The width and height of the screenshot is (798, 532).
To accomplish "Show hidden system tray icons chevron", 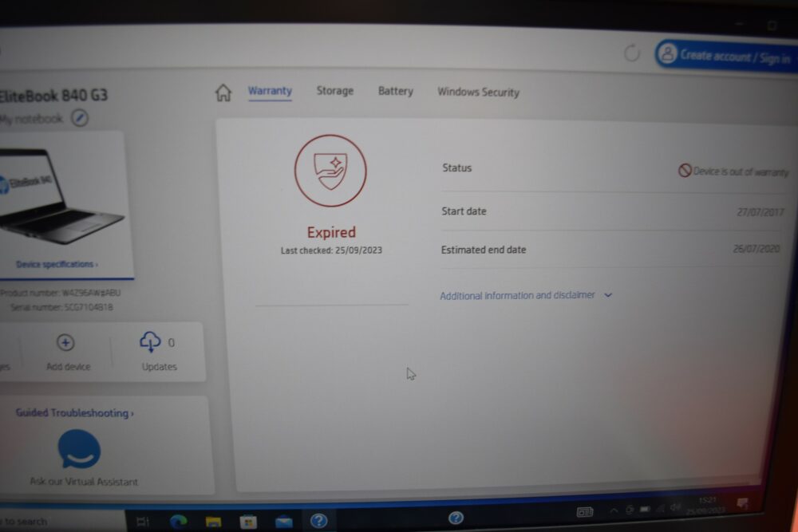I will [x=614, y=510].
